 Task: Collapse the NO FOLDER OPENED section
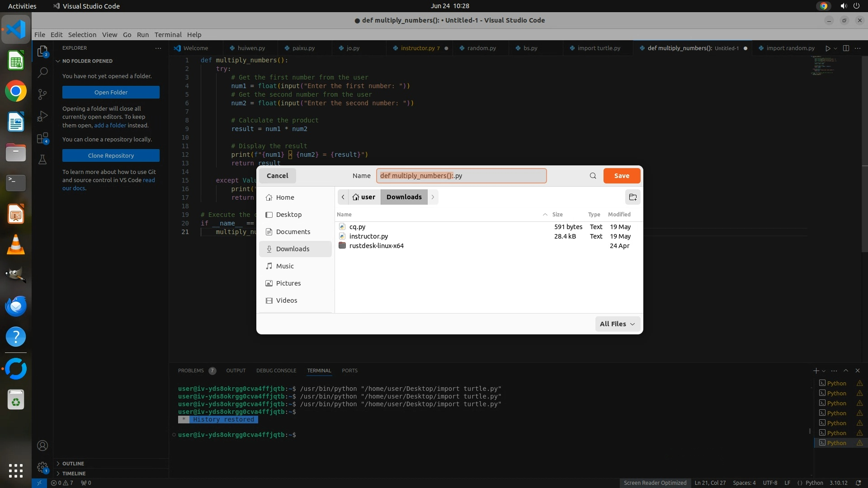(87, 61)
